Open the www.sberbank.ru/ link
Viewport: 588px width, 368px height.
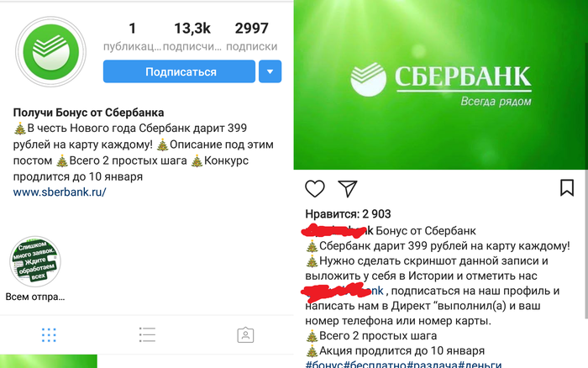(60, 192)
